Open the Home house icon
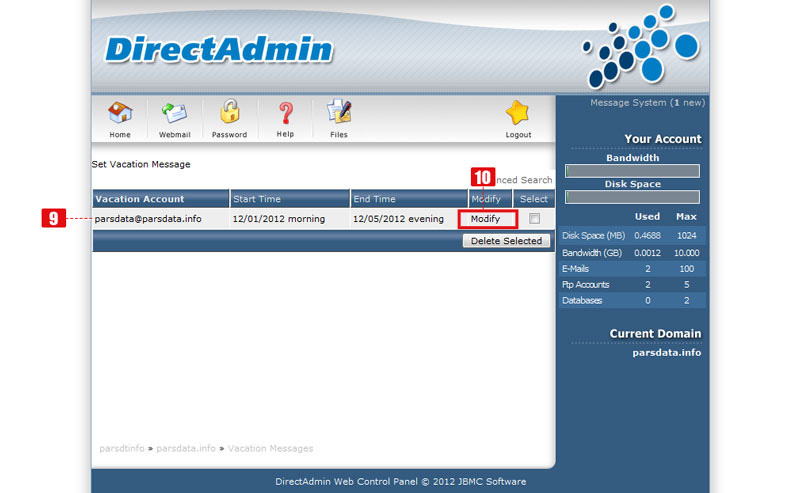The height and width of the screenshot is (493, 800). coord(120,113)
